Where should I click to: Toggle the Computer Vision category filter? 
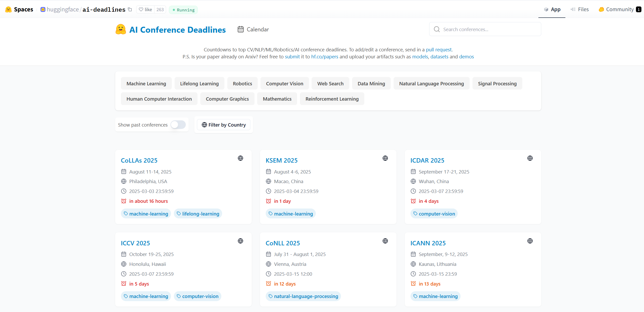(x=285, y=84)
